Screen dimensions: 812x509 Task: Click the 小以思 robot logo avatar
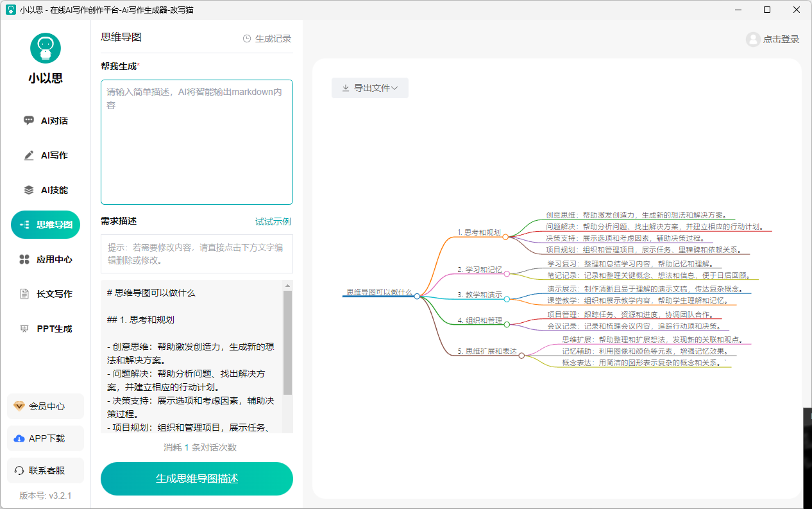point(46,48)
